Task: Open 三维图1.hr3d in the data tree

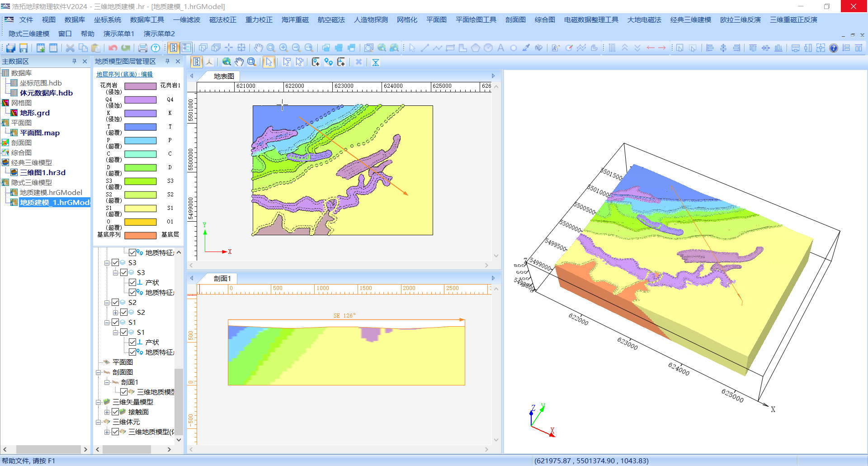Action: (42, 172)
